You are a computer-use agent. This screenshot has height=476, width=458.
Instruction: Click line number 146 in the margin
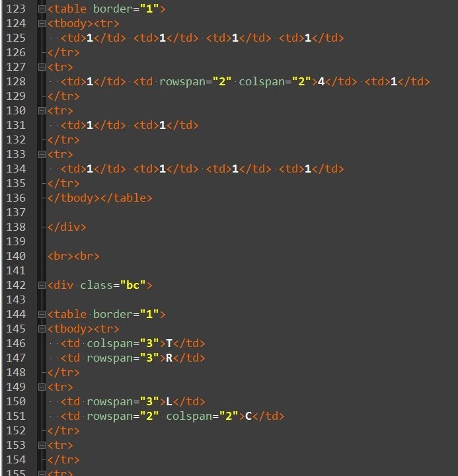coord(16,343)
